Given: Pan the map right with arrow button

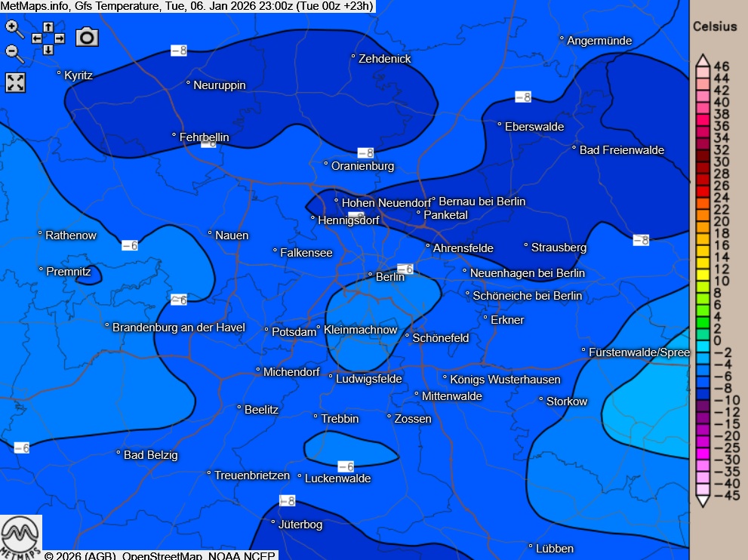Looking at the screenshot, I should point(60,38).
